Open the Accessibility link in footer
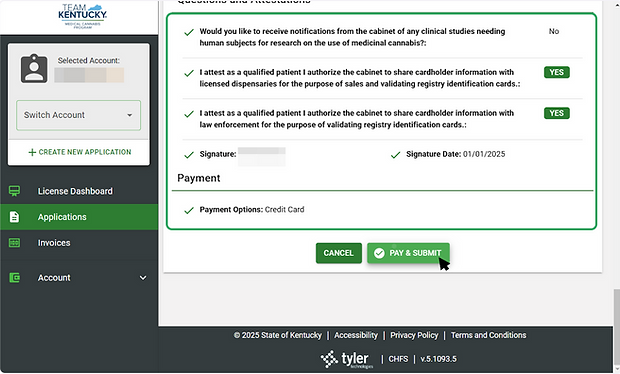 (356, 335)
